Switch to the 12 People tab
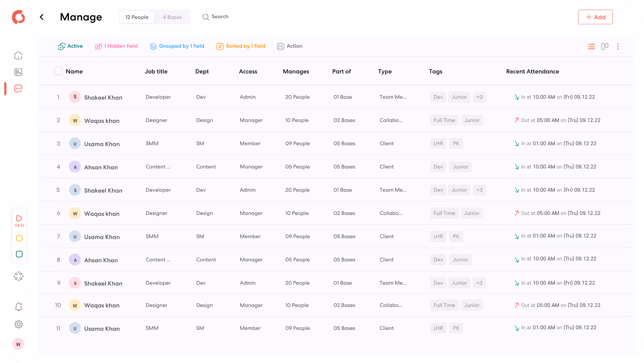The height and width of the screenshot is (363, 644). [x=137, y=17]
